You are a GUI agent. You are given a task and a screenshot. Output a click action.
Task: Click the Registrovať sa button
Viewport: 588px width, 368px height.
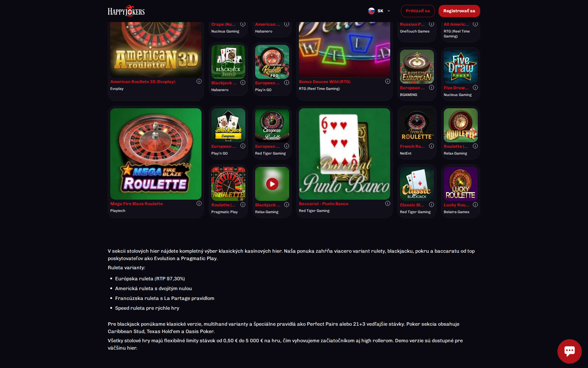pos(459,11)
